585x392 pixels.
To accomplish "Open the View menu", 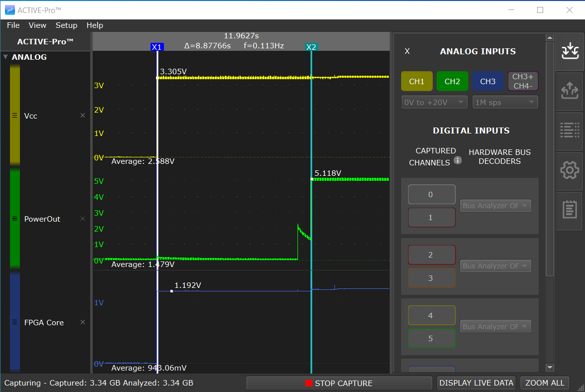I will (x=37, y=25).
